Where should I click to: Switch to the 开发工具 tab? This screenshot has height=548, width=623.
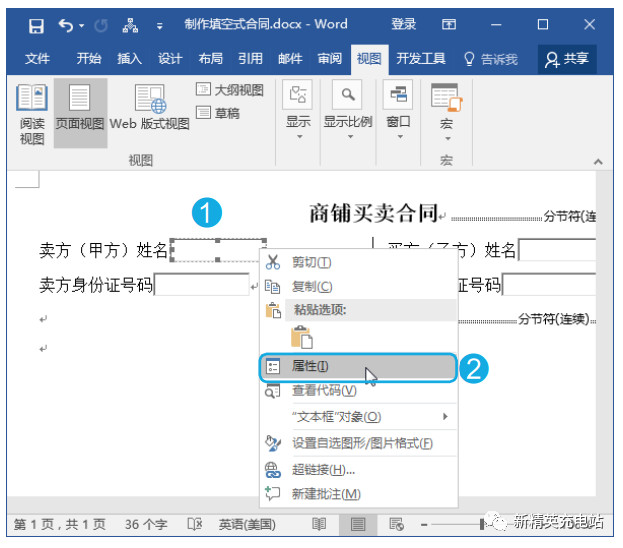tap(421, 59)
